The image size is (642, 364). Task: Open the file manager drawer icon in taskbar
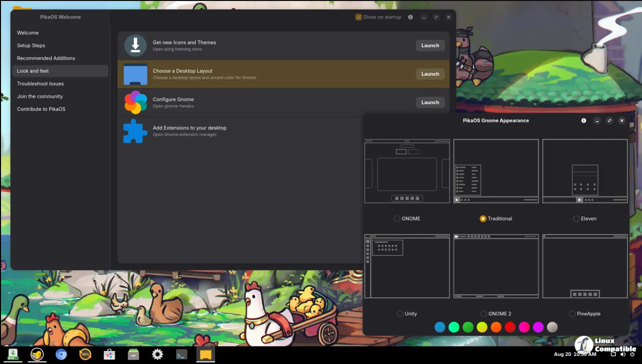point(133,354)
